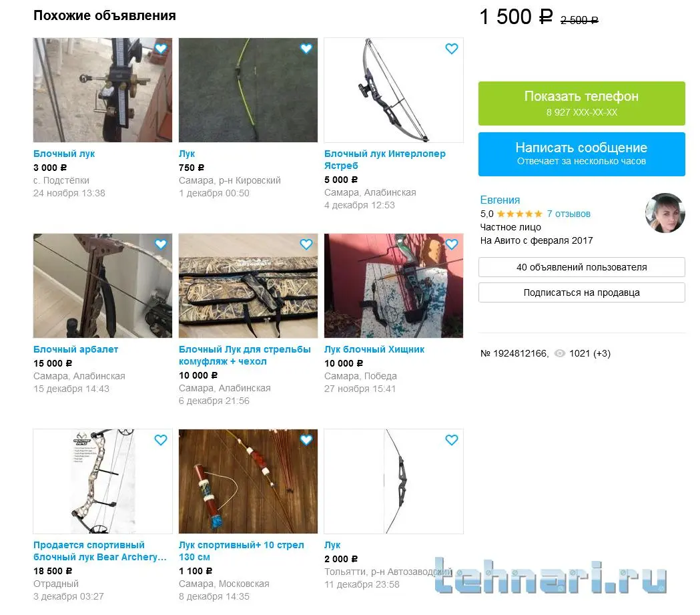Toggle favorite heart on the комуфляж bow listing

coord(306,244)
